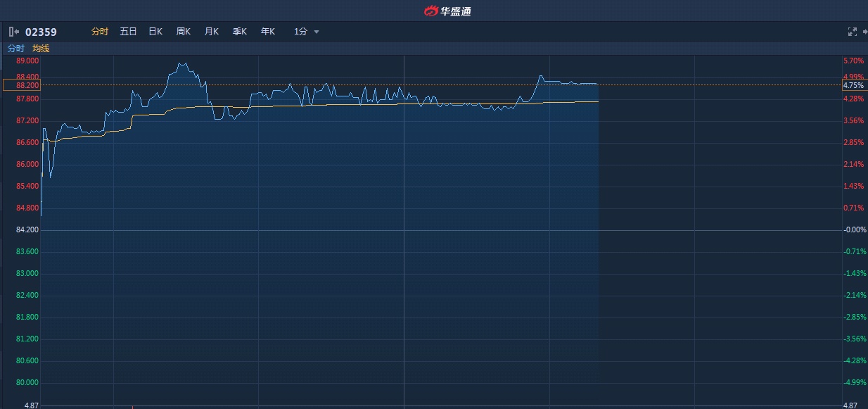This screenshot has height=409, width=868.
Task: Select the 日K daily candlestick tab
Action: 155,32
